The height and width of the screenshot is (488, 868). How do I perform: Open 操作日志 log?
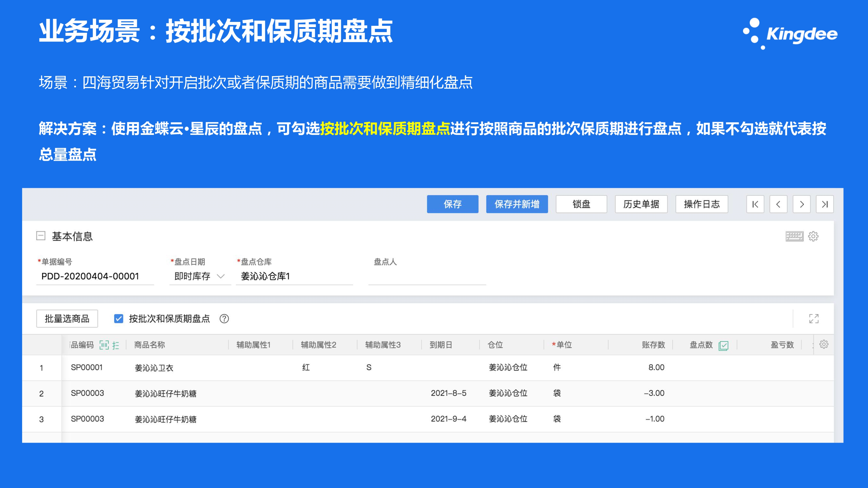tap(702, 204)
